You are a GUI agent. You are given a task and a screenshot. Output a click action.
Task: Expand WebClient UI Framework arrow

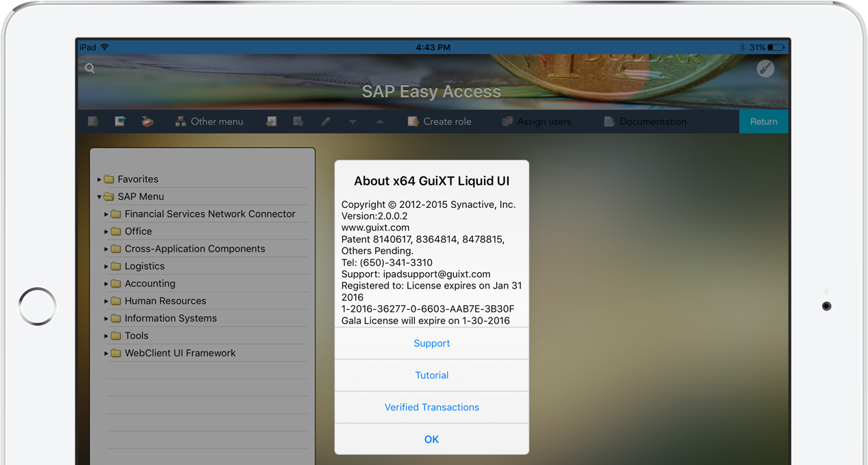[x=106, y=354]
